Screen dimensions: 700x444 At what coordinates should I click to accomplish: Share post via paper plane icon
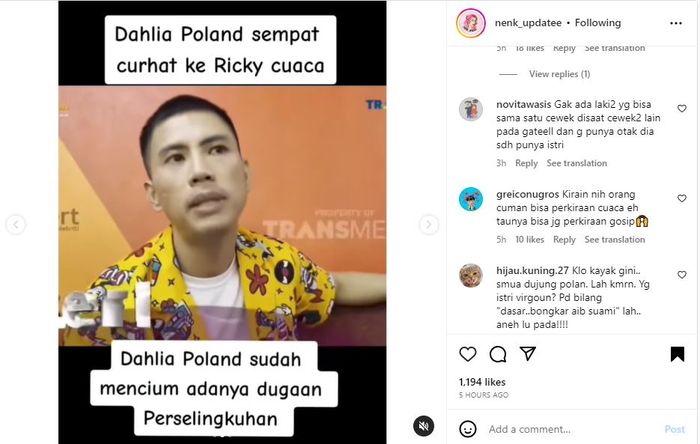[528, 353]
